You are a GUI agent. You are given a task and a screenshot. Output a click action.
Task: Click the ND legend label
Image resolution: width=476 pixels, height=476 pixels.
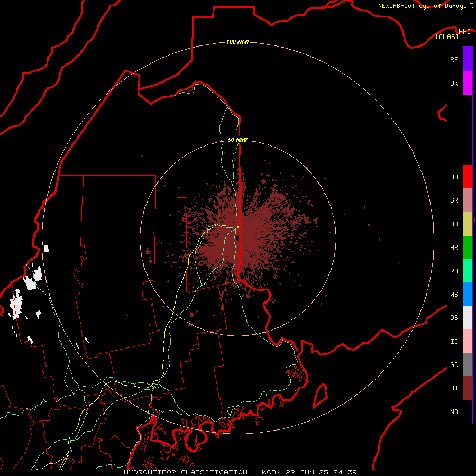[454, 412]
